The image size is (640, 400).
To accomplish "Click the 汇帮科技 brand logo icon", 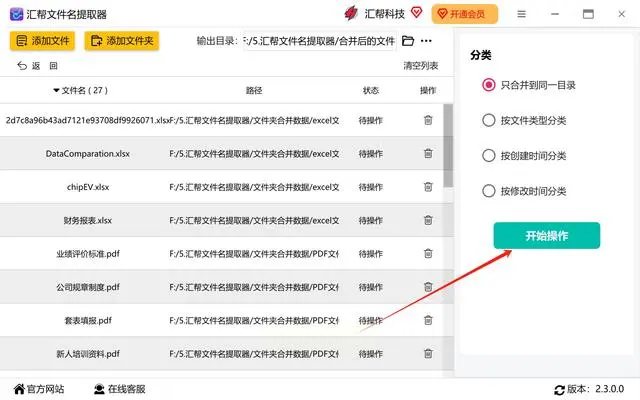I will coord(351,13).
